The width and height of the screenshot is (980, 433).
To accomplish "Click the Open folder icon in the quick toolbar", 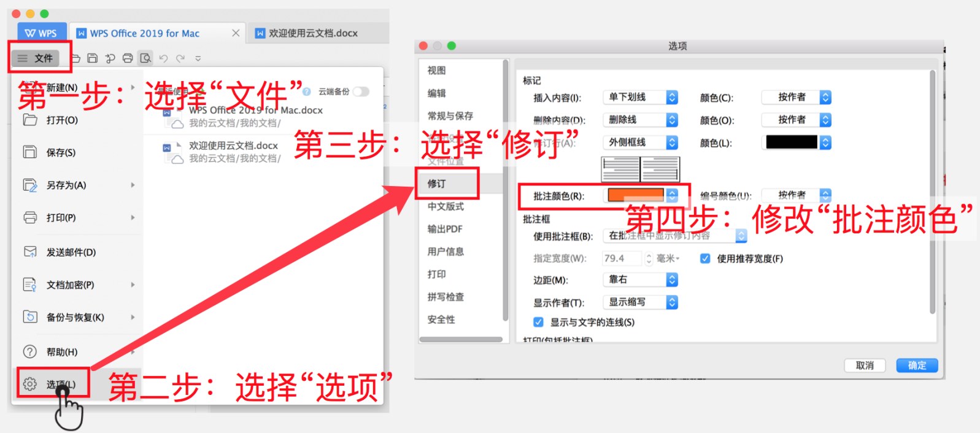I will (x=75, y=58).
